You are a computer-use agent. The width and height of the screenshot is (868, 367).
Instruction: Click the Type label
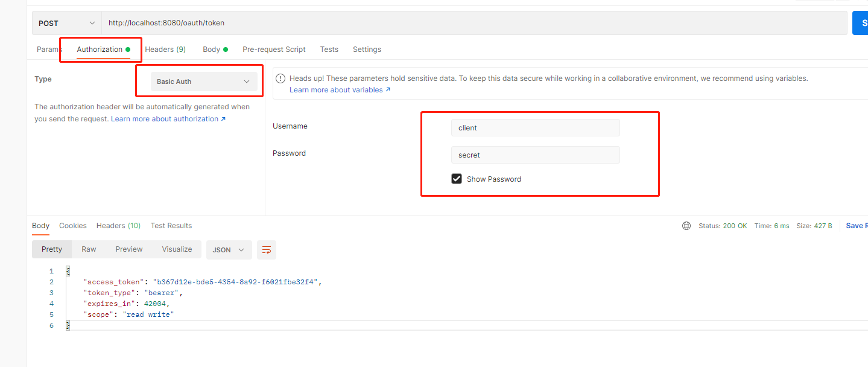pos(43,79)
